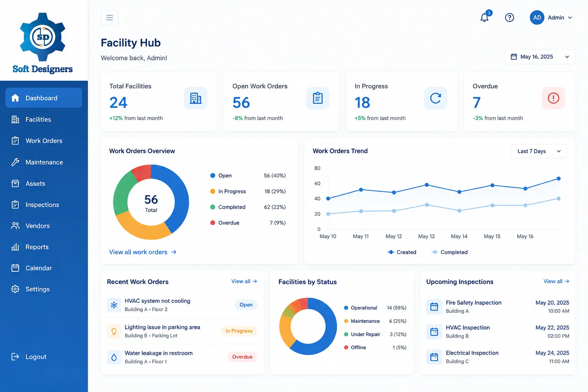This screenshot has width=588, height=392.
Task: Open the notifications bell icon
Action: [x=485, y=17]
